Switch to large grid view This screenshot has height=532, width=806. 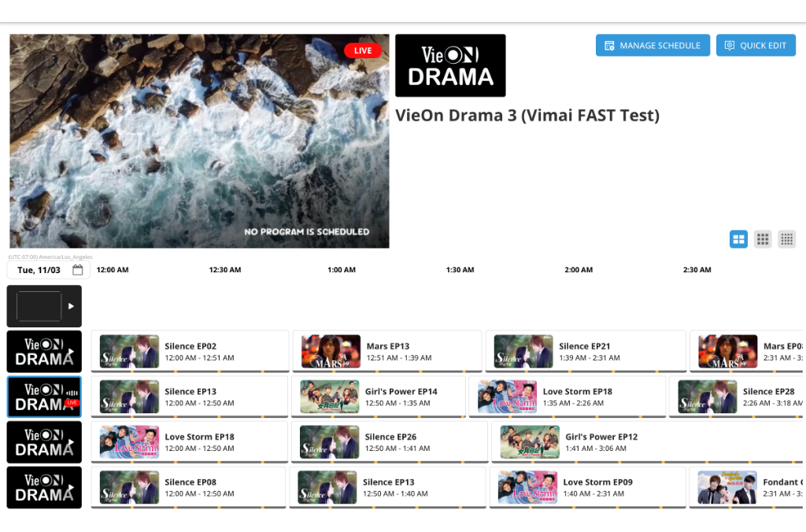coord(738,239)
